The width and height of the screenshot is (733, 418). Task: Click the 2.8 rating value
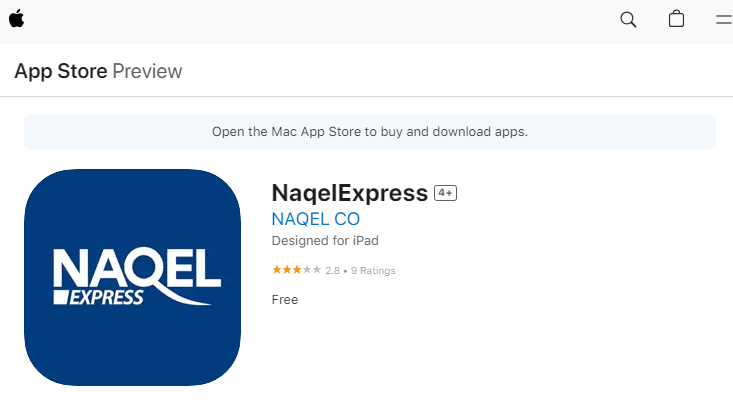[332, 271]
